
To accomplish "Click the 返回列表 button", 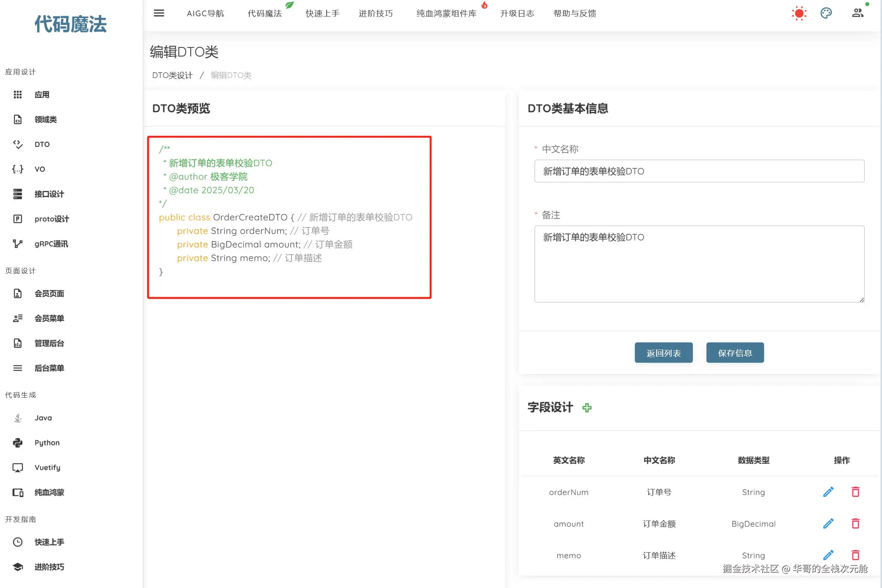I will point(663,353).
